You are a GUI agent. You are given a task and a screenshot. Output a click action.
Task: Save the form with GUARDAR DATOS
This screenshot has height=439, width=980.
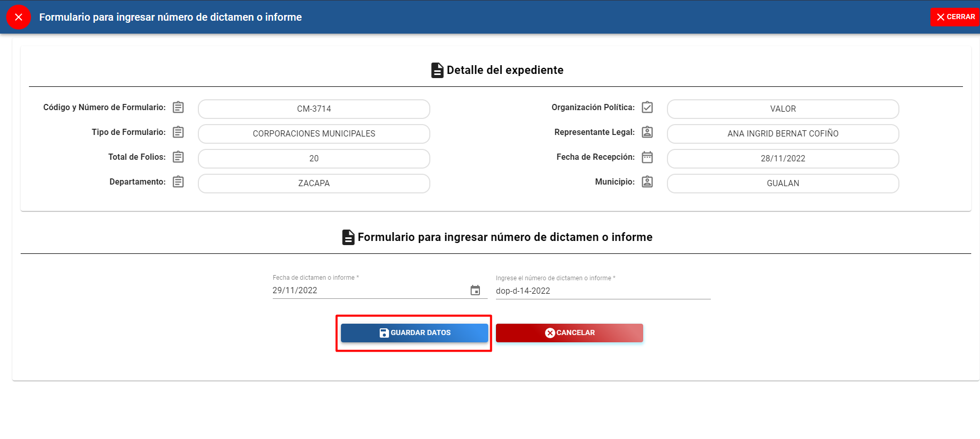tap(414, 333)
